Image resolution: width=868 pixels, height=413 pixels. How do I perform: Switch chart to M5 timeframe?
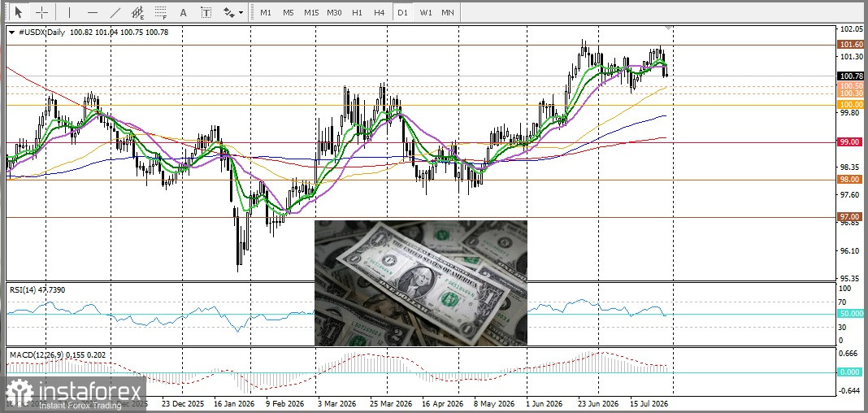pyautogui.click(x=288, y=12)
